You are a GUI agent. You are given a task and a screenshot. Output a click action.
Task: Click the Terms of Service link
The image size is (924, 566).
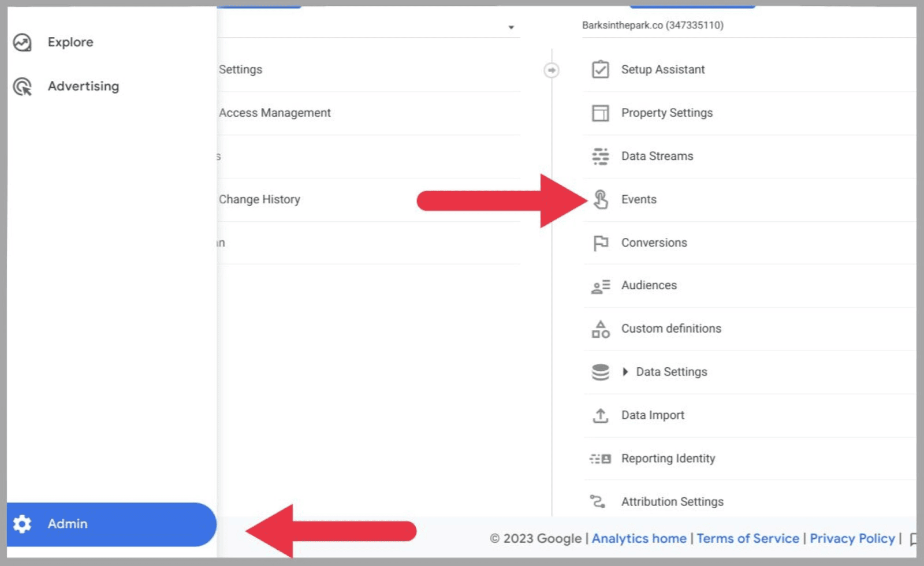(748, 538)
